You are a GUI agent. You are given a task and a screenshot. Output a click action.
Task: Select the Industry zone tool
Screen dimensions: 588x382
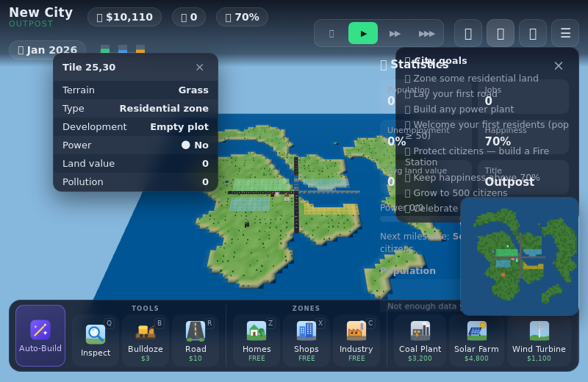356,340
